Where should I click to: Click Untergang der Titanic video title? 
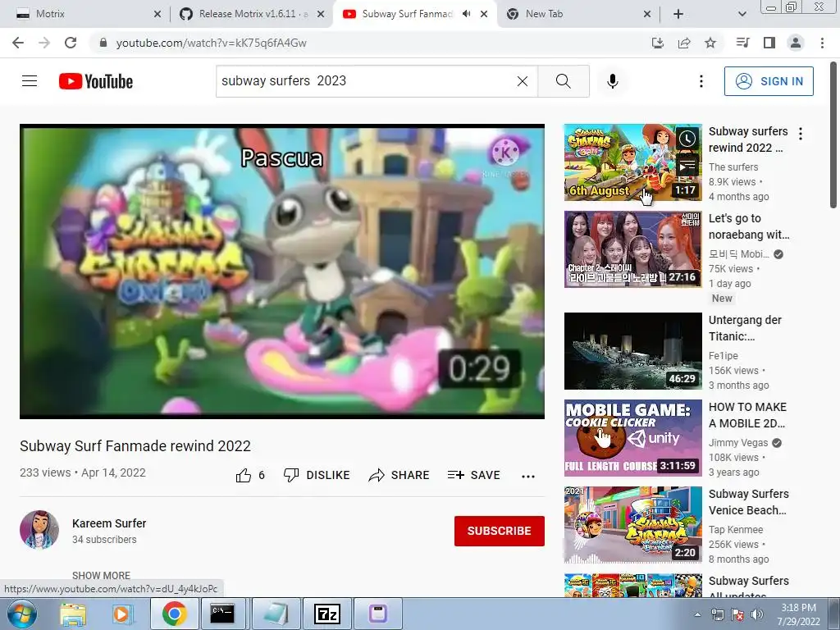(745, 328)
